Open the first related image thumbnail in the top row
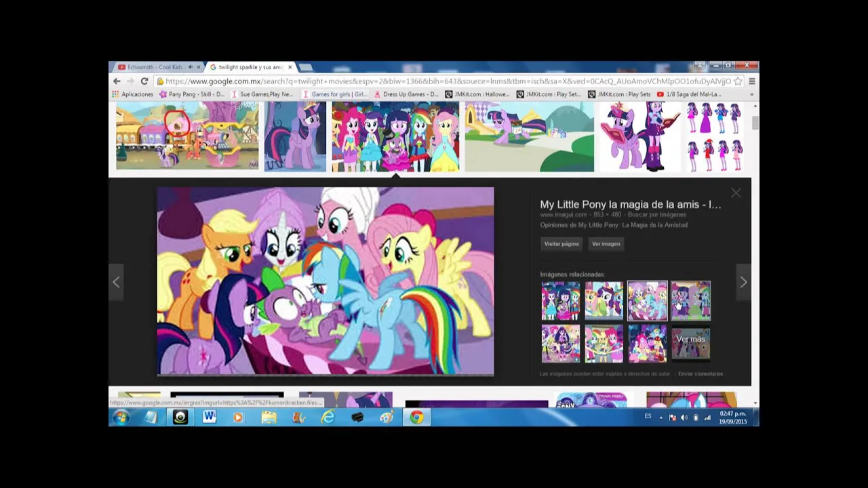 [561, 300]
